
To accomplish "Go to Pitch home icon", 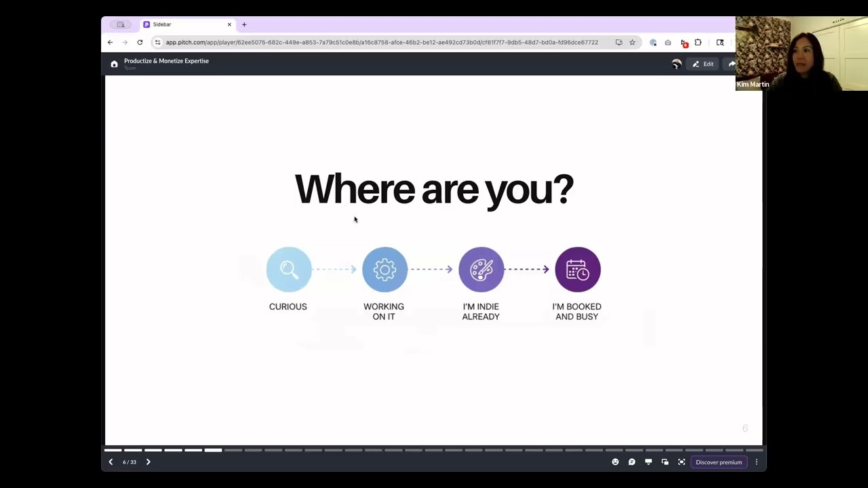I will [x=114, y=64].
